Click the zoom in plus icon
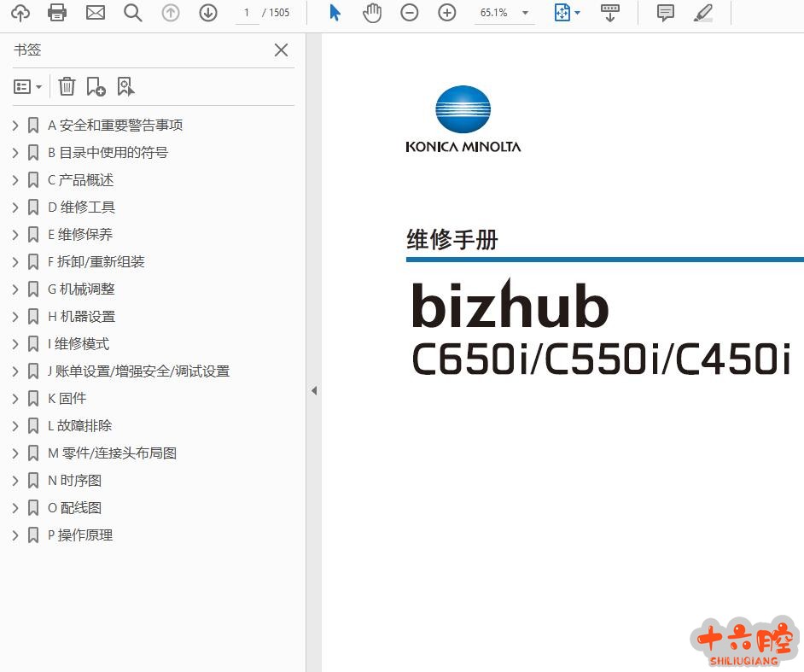Image resolution: width=804 pixels, height=672 pixels. coord(447,13)
